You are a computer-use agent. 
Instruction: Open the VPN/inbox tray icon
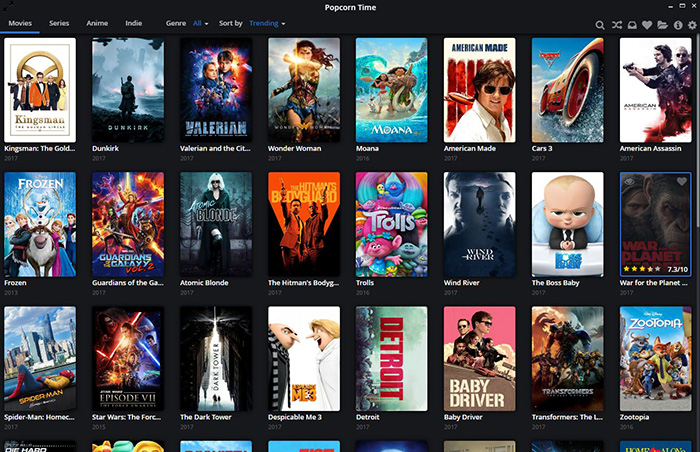tap(632, 25)
